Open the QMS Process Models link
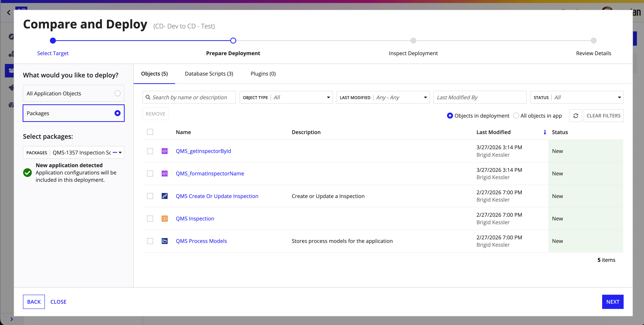This screenshot has width=644, height=325. [201, 241]
